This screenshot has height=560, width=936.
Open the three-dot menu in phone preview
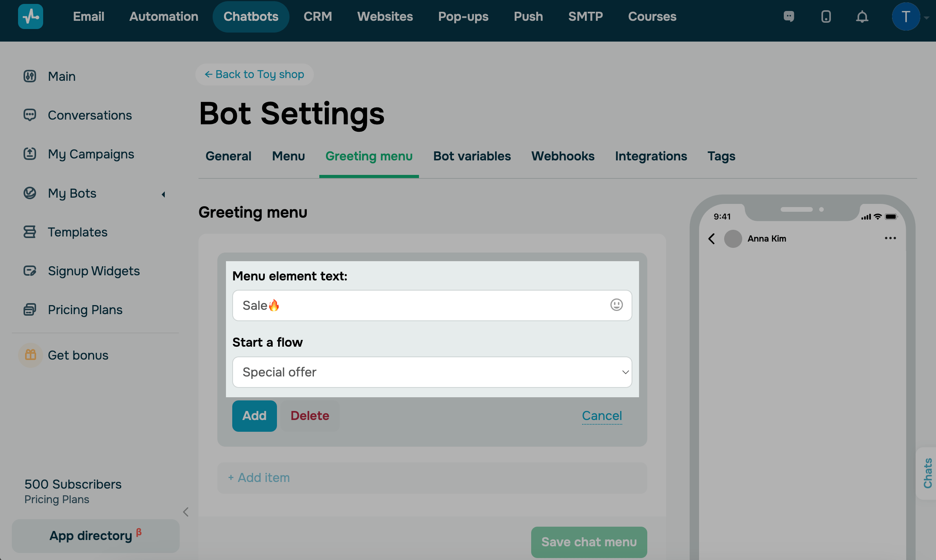coord(890,238)
